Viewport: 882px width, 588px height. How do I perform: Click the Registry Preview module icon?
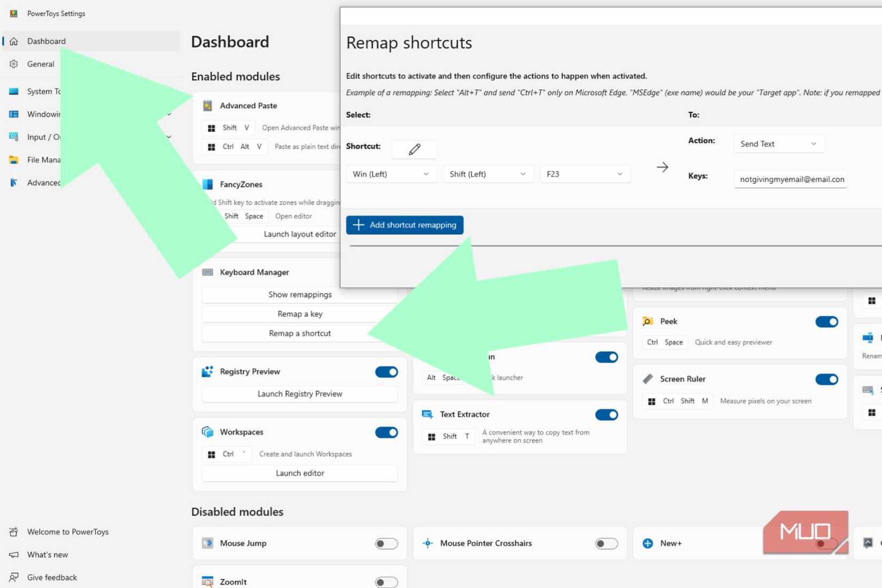pyautogui.click(x=207, y=372)
